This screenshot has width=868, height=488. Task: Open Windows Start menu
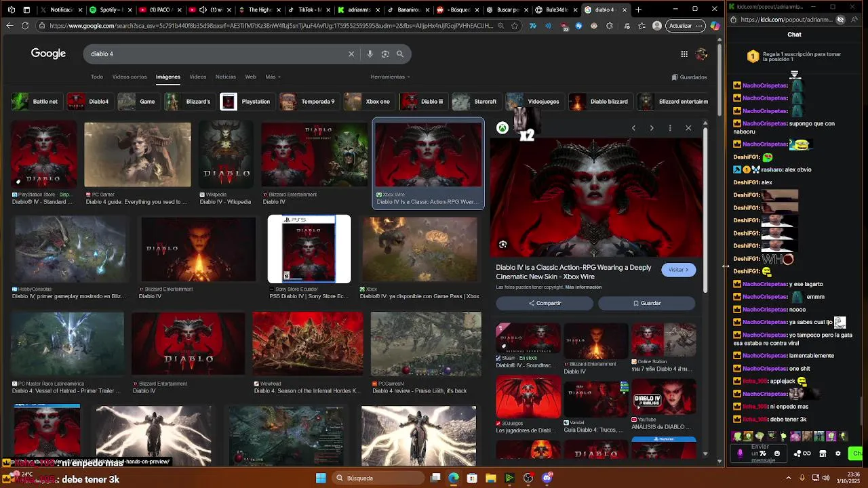tap(321, 478)
